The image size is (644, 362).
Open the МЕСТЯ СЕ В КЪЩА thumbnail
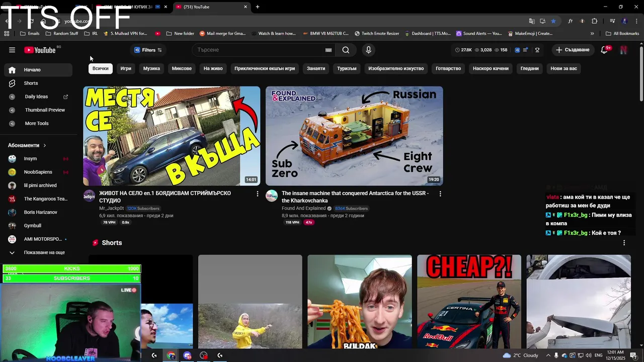tap(172, 136)
